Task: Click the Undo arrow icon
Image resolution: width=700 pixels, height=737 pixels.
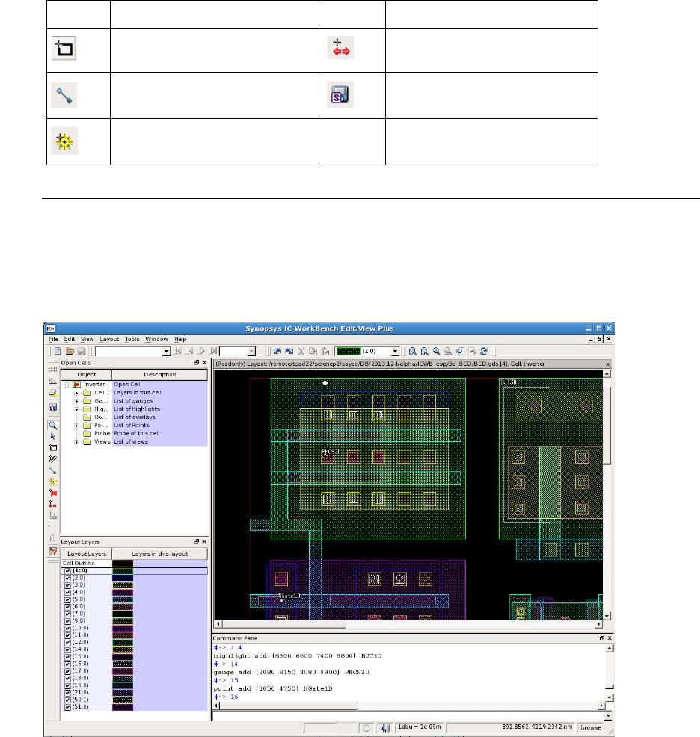Action: [x=277, y=351]
